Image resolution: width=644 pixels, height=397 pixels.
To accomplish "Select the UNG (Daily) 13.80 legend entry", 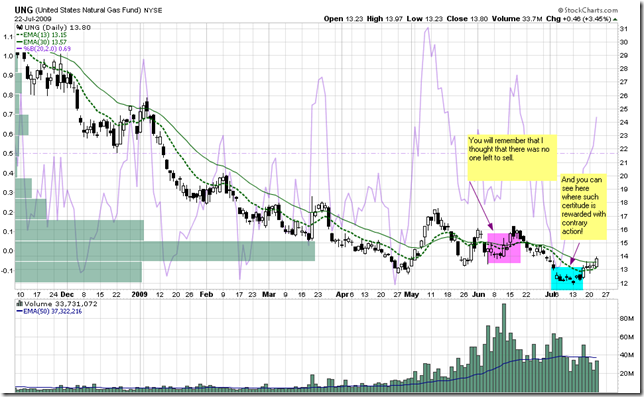I will tap(58, 28).
